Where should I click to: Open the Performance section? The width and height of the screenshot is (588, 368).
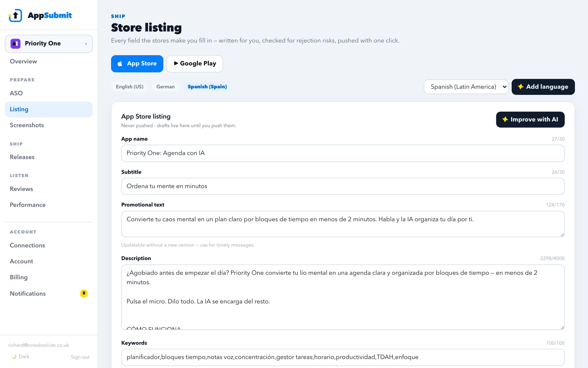[49, 205]
